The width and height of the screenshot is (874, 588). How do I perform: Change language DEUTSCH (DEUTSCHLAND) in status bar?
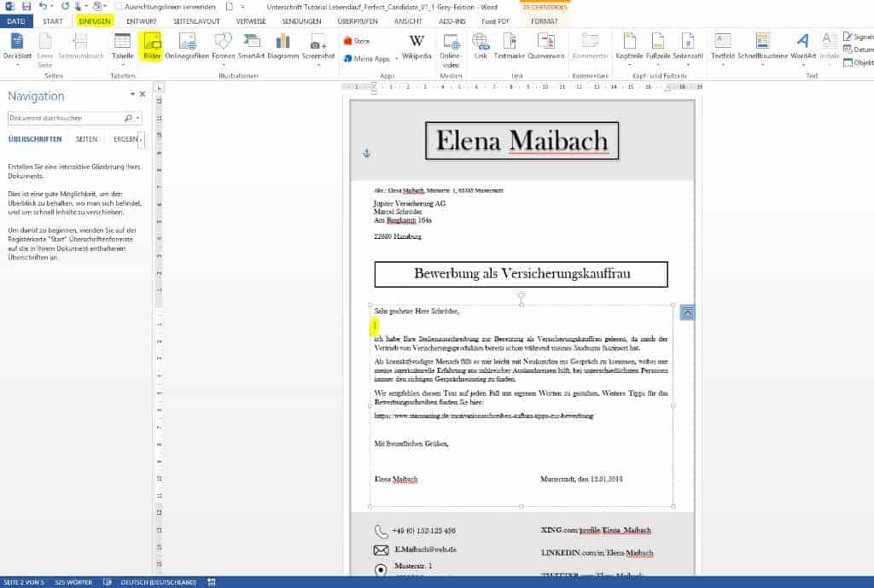[158, 582]
